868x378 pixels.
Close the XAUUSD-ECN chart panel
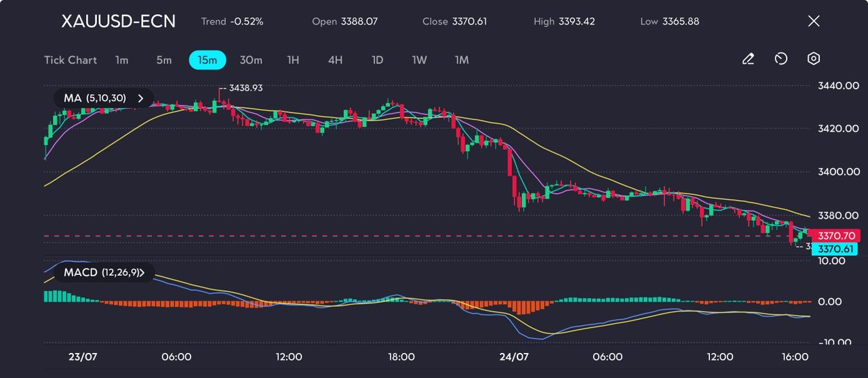pyautogui.click(x=814, y=21)
